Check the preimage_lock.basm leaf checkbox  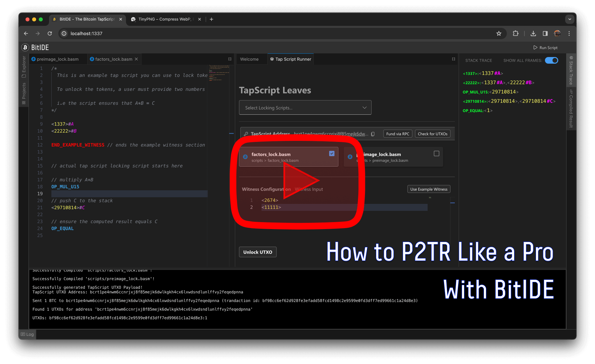437,153
